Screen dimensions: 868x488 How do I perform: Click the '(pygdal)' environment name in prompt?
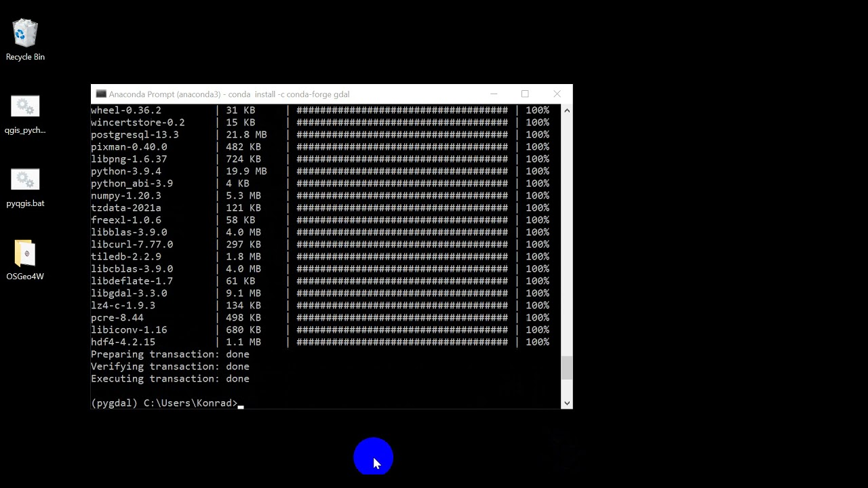(x=114, y=403)
